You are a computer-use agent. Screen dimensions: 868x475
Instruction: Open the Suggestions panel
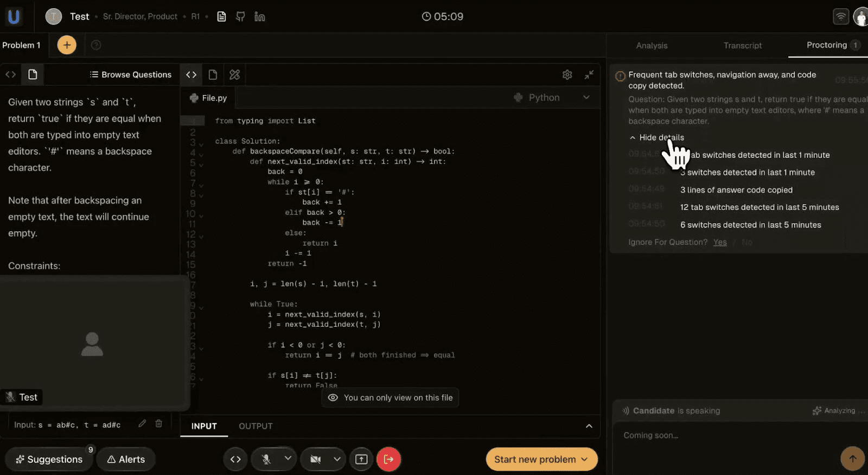tap(49, 459)
